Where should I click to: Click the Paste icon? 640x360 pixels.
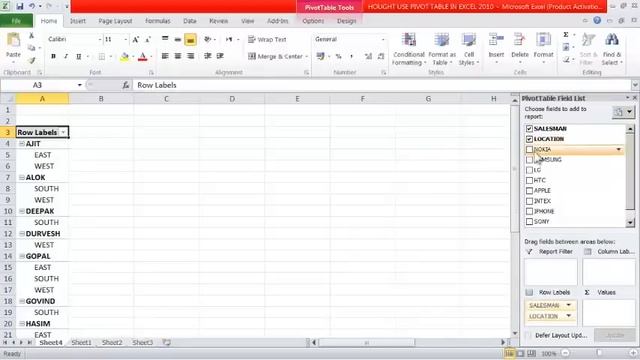point(13,41)
